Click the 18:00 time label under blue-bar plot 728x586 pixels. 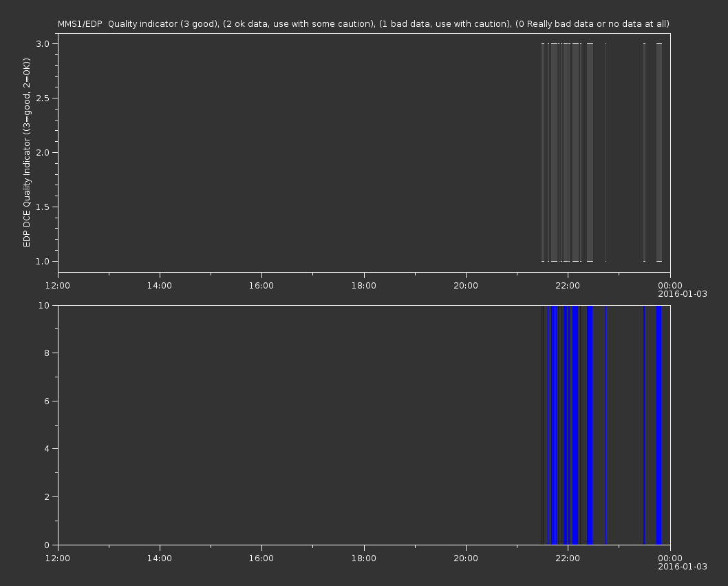(x=363, y=558)
